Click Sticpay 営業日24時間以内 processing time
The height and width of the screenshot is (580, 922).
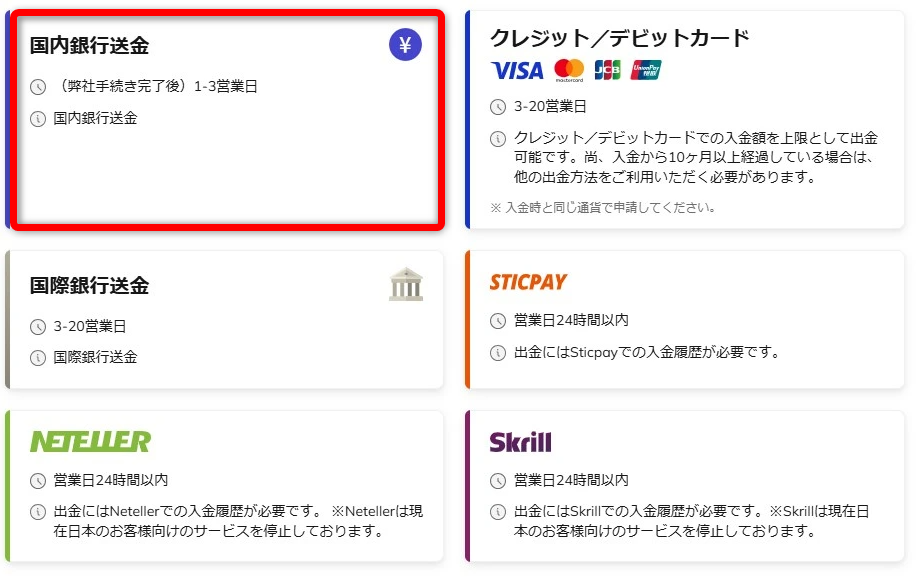click(571, 321)
